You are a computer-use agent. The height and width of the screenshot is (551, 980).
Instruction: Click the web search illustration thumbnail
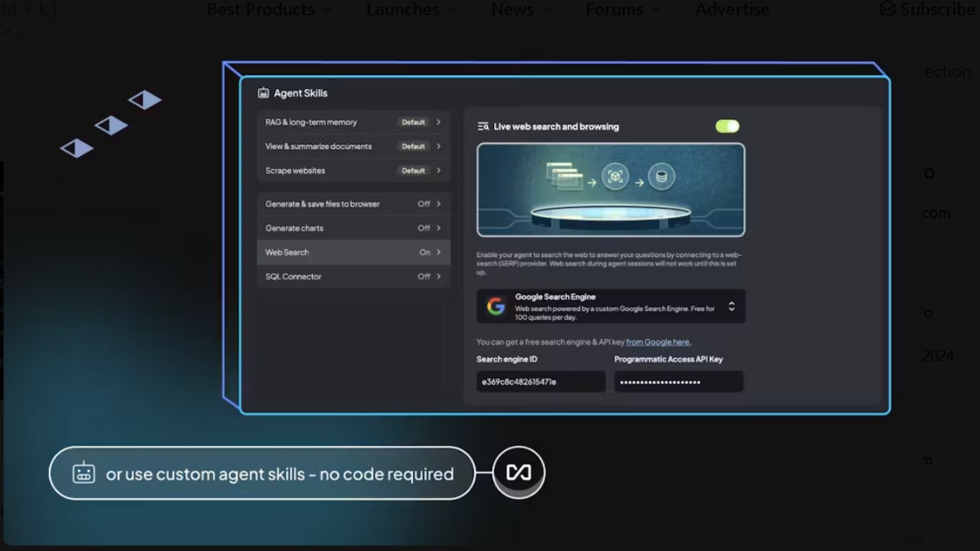(x=611, y=190)
